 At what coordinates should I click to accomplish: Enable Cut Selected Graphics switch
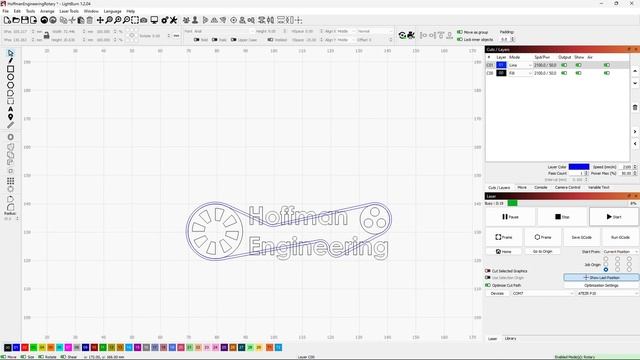coord(488,271)
